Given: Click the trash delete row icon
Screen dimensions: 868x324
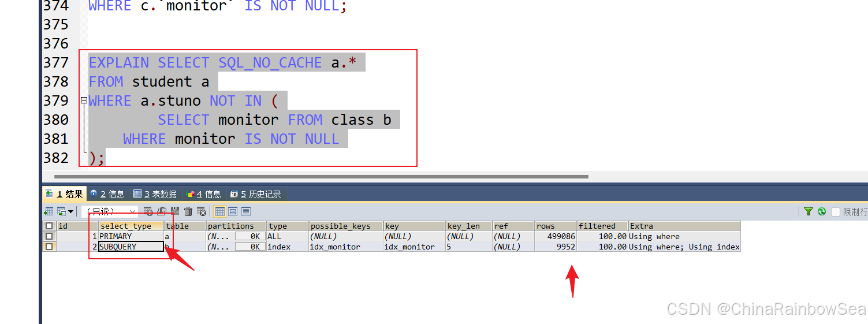Looking at the screenshot, I should coord(188,211).
